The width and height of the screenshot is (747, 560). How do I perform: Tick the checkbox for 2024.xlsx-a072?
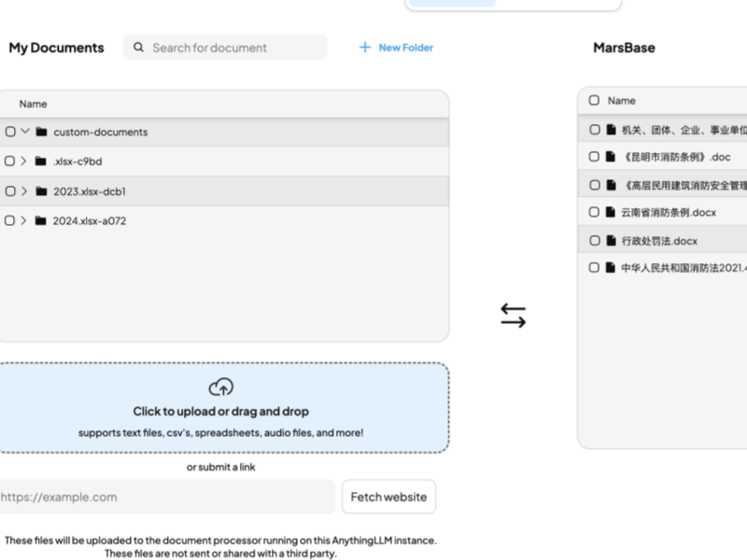tap(10, 221)
